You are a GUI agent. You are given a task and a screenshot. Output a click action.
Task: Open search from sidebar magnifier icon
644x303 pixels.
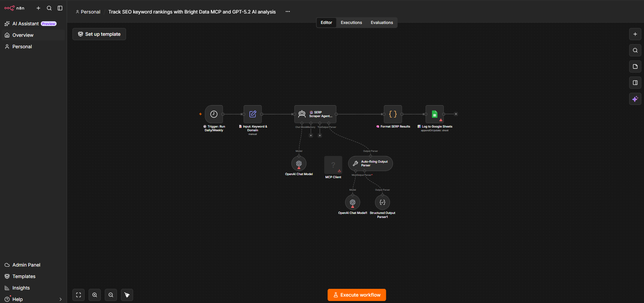click(x=49, y=8)
